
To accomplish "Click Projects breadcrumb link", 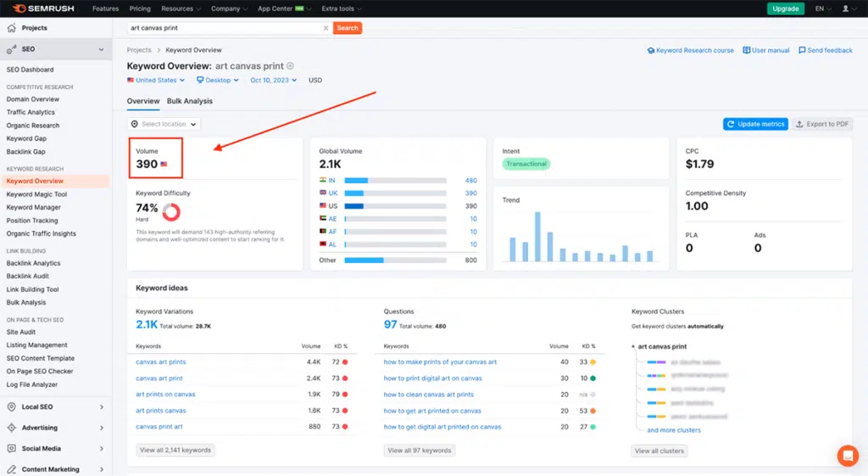I will [x=139, y=50].
